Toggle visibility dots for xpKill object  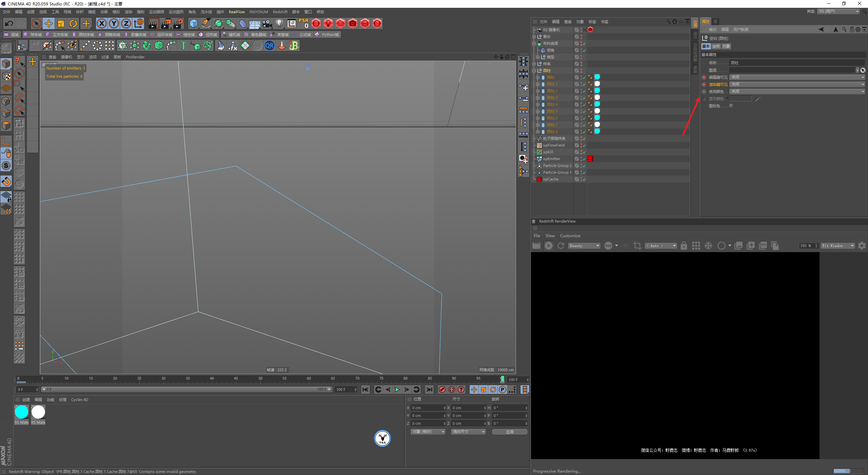[x=581, y=152]
